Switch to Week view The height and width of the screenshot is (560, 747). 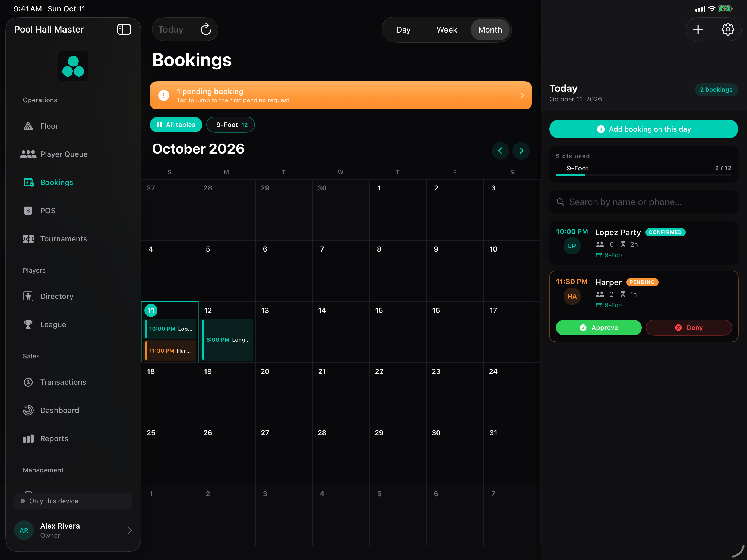pyautogui.click(x=447, y=30)
